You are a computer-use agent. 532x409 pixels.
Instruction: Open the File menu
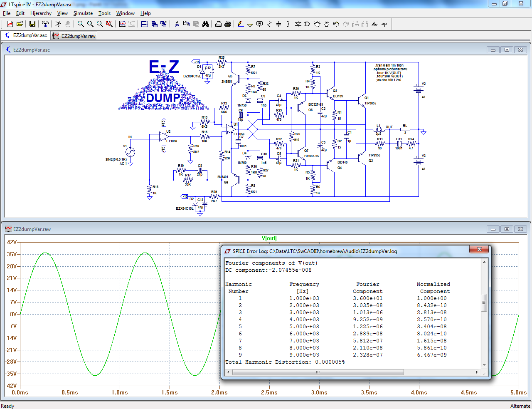coord(7,13)
